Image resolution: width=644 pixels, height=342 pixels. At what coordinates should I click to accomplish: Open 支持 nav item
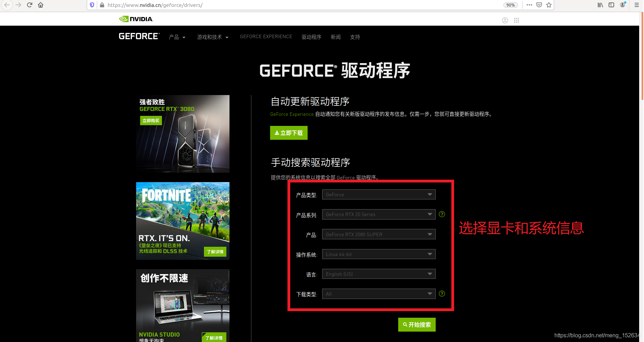pos(355,37)
